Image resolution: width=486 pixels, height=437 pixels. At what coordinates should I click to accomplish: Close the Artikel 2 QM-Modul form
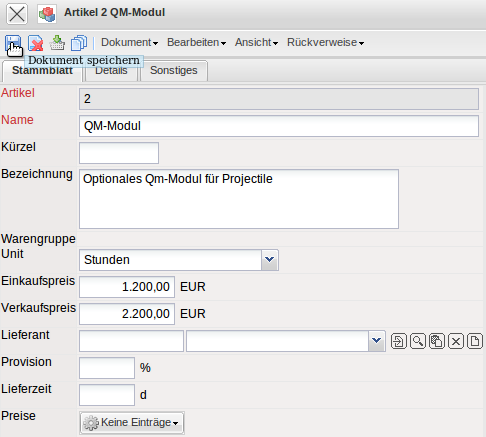(17, 14)
